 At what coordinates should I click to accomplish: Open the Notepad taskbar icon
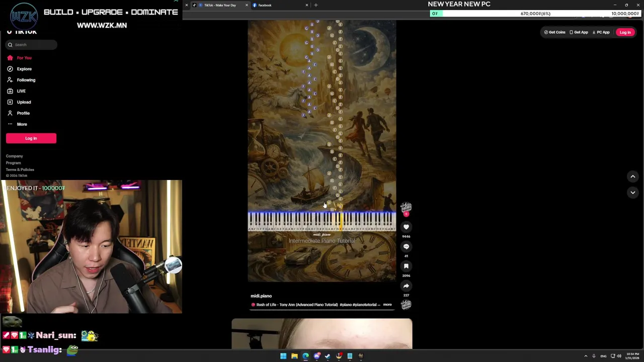(x=350, y=356)
